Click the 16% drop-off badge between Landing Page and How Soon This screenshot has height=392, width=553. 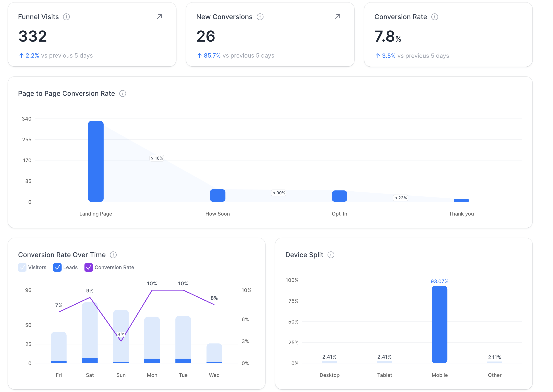point(157,158)
